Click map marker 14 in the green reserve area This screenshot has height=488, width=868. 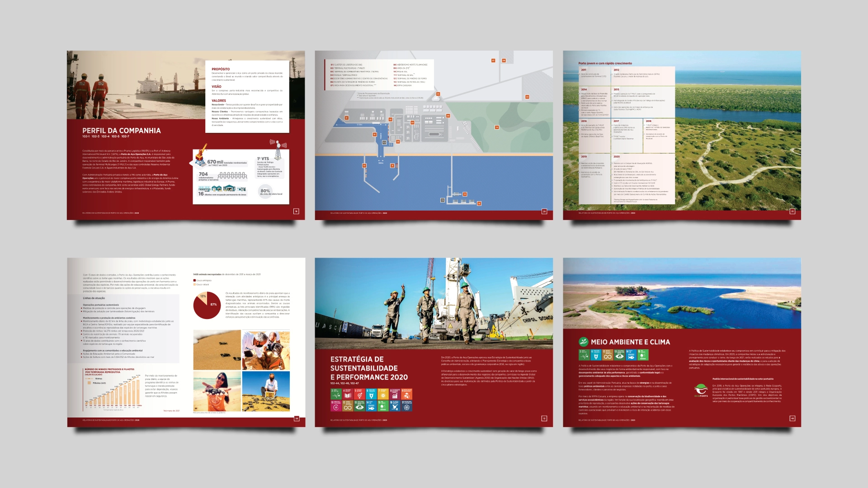[x=497, y=127]
